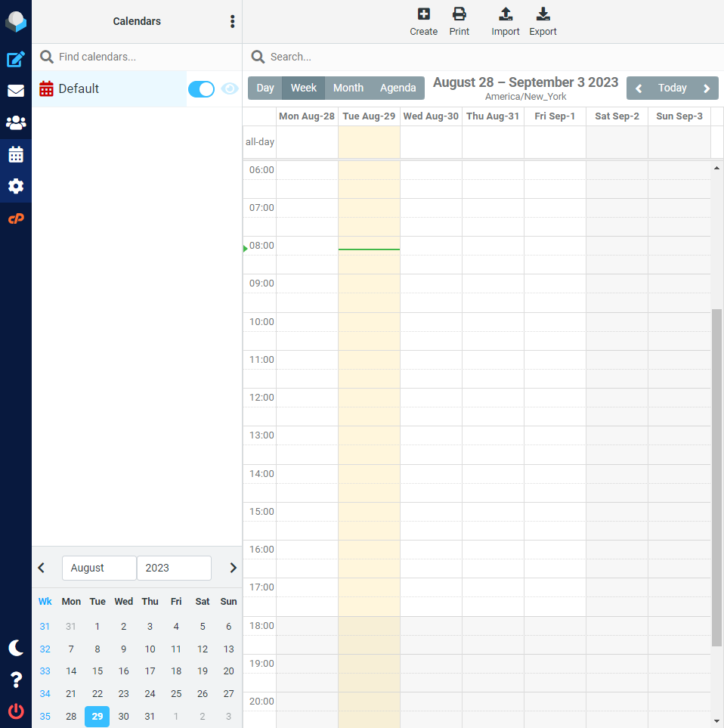The image size is (724, 728).
Task: Switch to Day view
Action: (265, 88)
